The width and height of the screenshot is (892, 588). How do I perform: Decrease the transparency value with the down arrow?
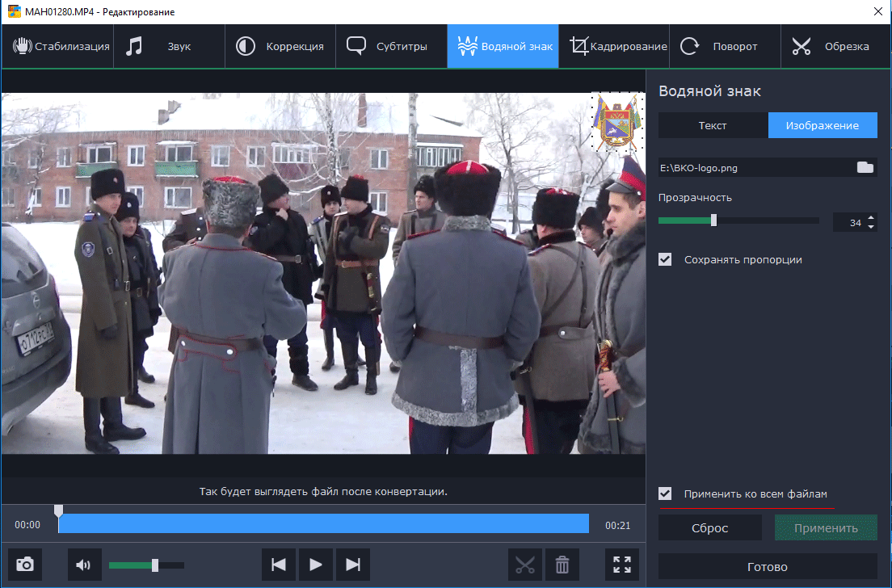pos(870,227)
